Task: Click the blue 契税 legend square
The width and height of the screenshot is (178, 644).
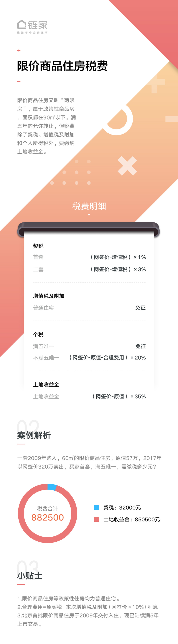Action: [x=96, y=507]
